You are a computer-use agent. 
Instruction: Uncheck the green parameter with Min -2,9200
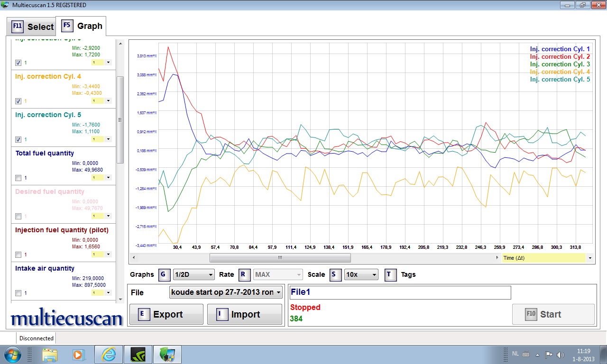click(x=18, y=63)
